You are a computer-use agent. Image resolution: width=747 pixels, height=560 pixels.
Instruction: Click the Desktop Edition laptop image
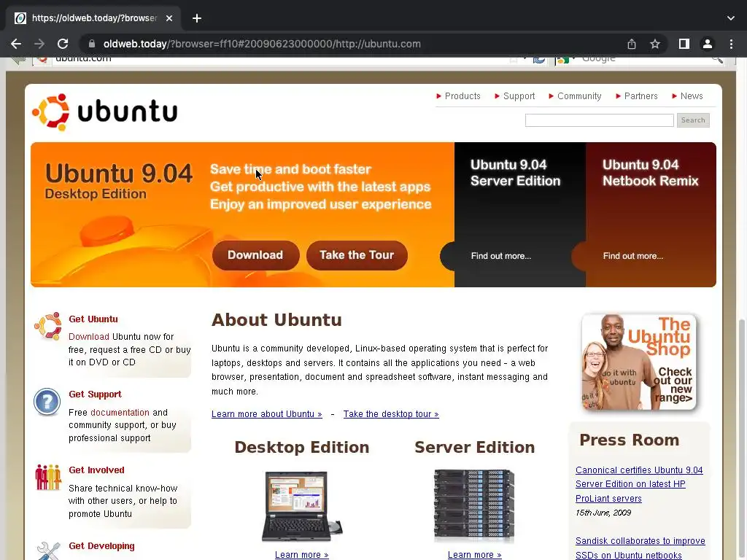click(302, 506)
